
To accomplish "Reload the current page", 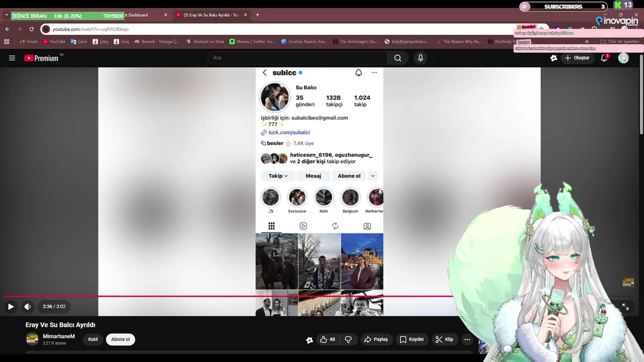I will (31, 29).
